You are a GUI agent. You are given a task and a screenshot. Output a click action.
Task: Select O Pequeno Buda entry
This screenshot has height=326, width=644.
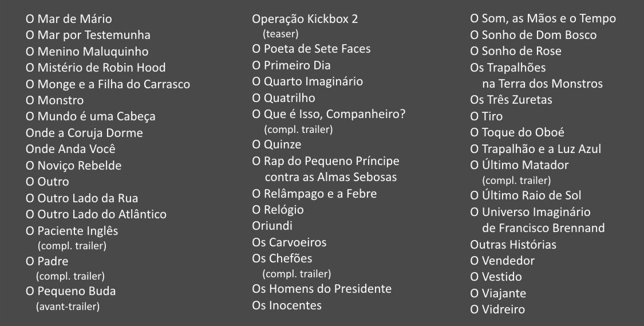[x=70, y=292]
